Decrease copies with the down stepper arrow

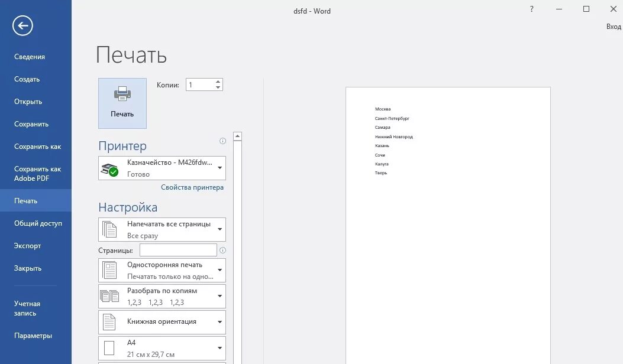pyautogui.click(x=218, y=87)
